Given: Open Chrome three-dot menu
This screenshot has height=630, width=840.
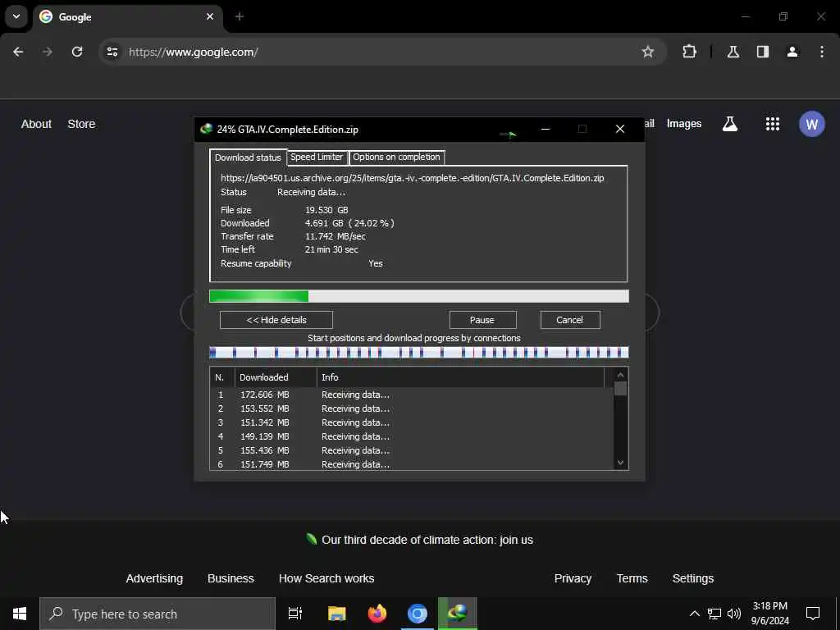Looking at the screenshot, I should point(822,52).
